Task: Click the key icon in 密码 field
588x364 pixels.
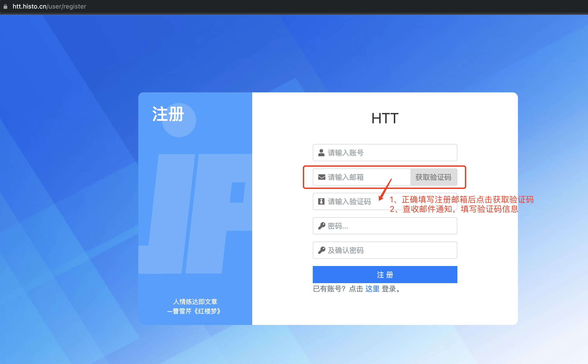Action: coord(322,226)
